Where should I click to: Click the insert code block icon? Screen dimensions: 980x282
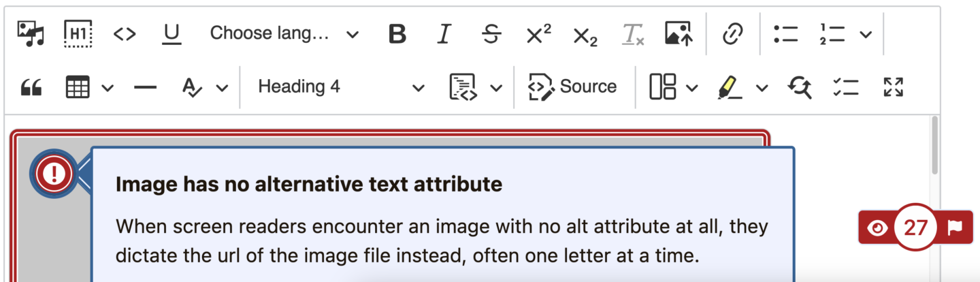pos(462,87)
